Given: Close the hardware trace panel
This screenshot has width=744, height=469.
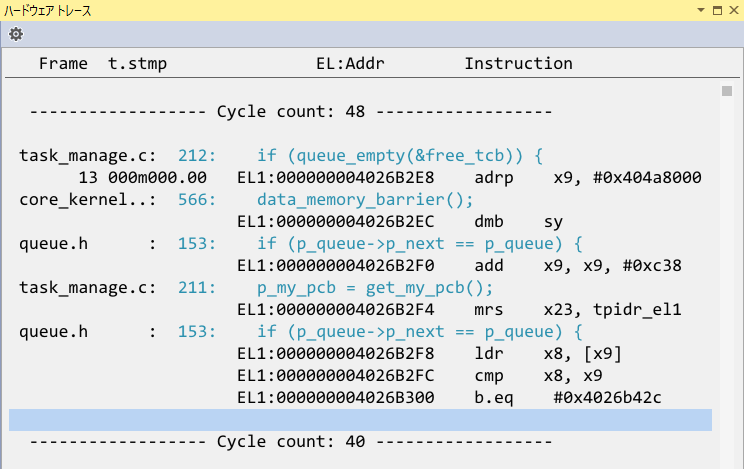Looking at the screenshot, I should [732, 11].
